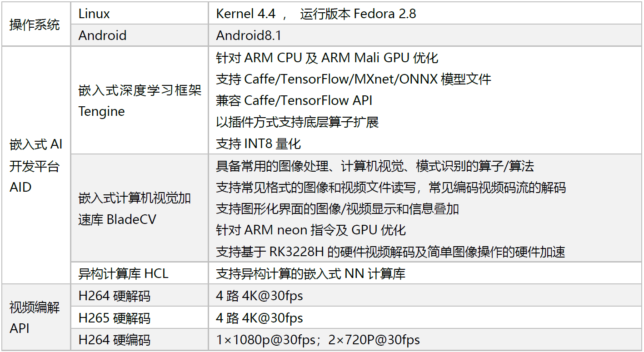
Task: Click the 1×1080p@30fps value cell
Action: (x=425, y=339)
